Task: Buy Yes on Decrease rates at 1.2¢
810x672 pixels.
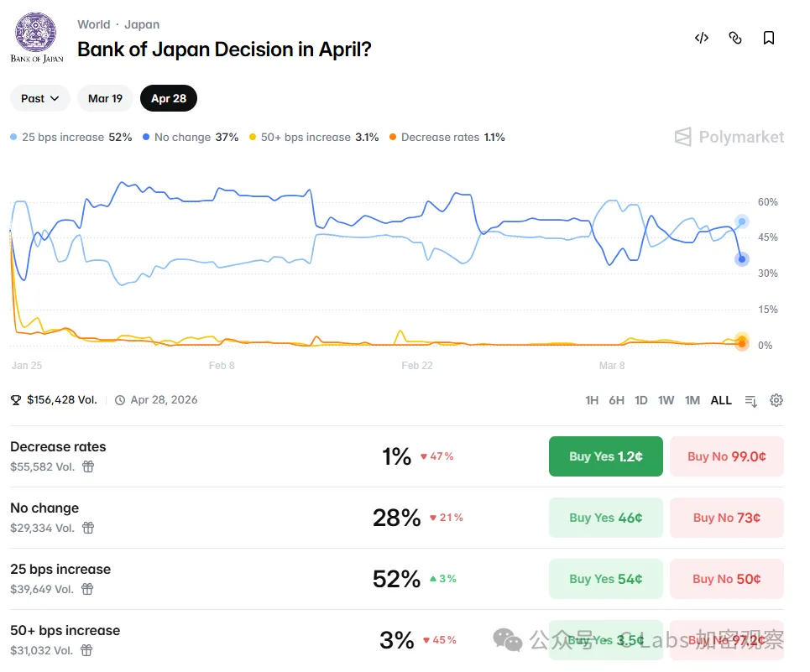Action: 605,456
